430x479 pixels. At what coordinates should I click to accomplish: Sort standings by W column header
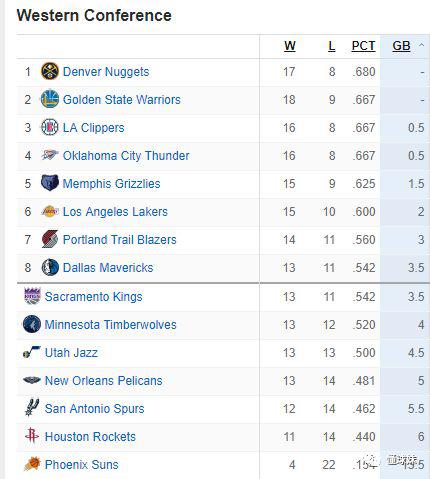click(x=290, y=46)
